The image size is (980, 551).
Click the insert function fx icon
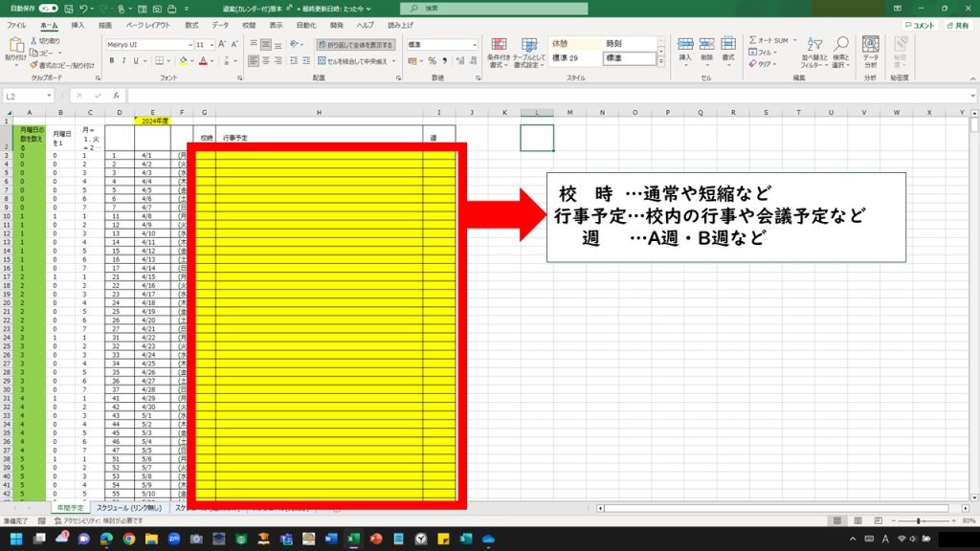point(117,96)
